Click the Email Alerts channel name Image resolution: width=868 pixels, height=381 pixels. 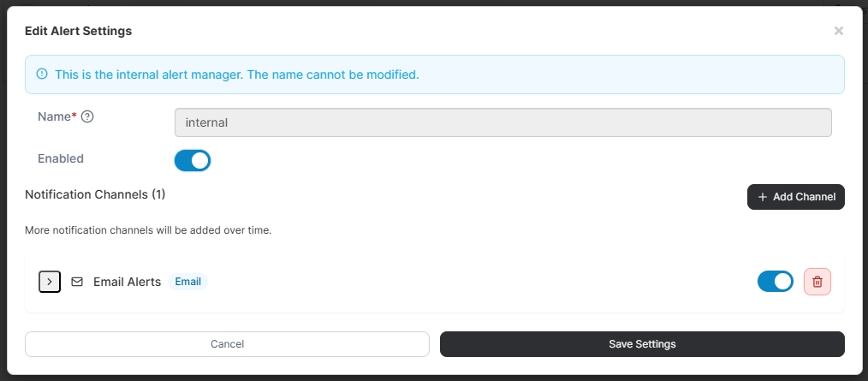127,282
